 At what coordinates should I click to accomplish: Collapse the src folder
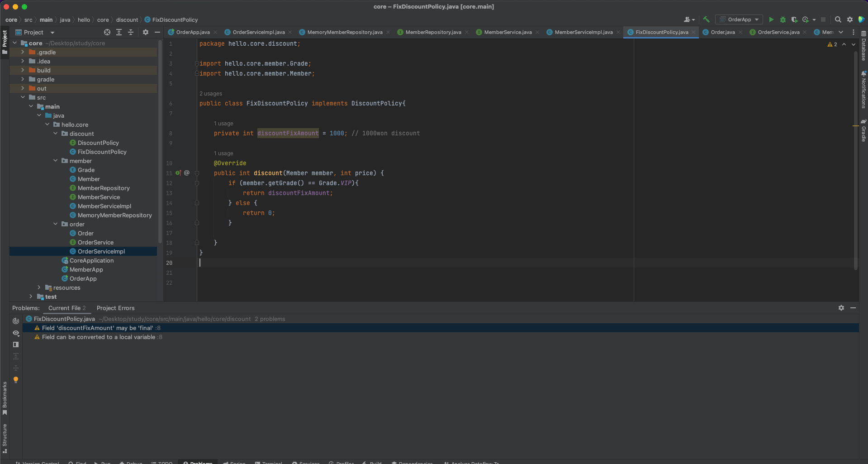23,97
